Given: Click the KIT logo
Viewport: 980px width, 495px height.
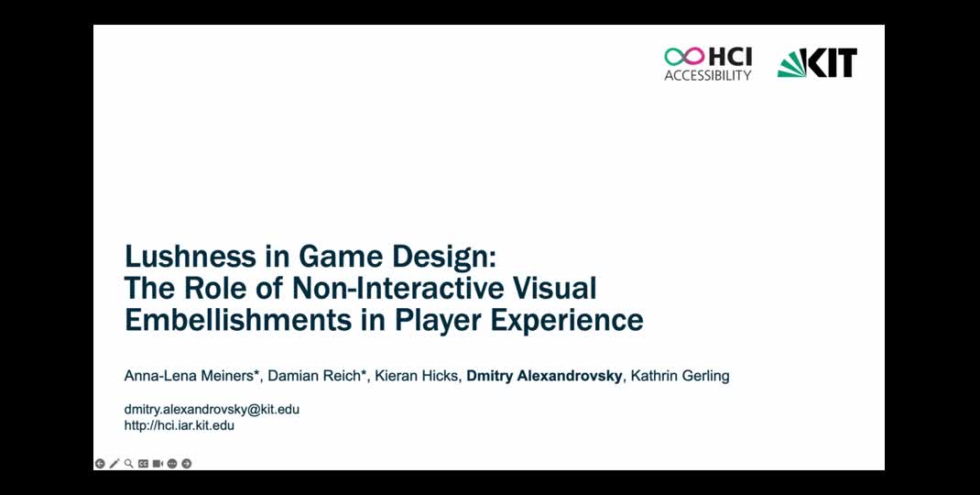Looking at the screenshot, I should [x=817, y=63].
